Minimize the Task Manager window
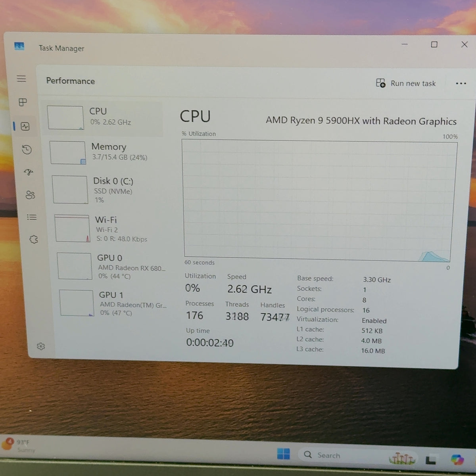This screenshot has width=476, height=476. [405, 44]
